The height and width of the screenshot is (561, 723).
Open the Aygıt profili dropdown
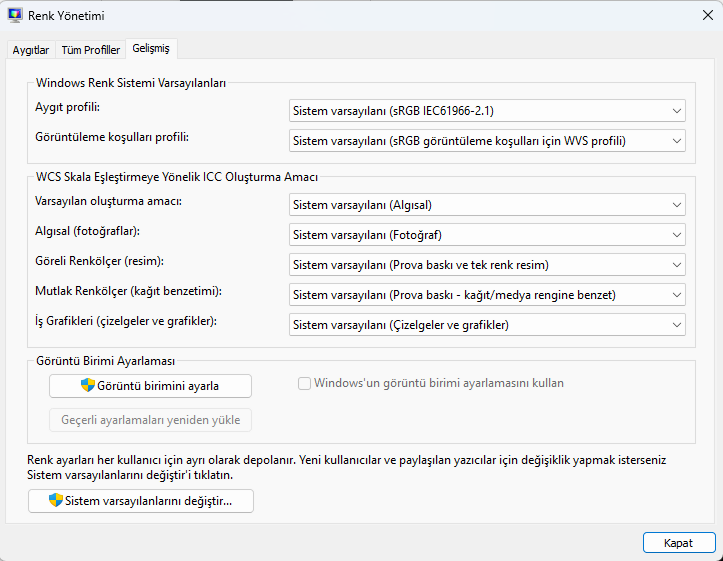pyautogui.click(x=487, y=110)
